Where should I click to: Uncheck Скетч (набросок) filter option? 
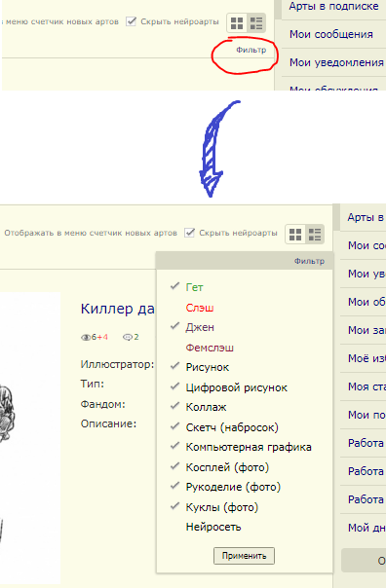(x=232, y=427)
